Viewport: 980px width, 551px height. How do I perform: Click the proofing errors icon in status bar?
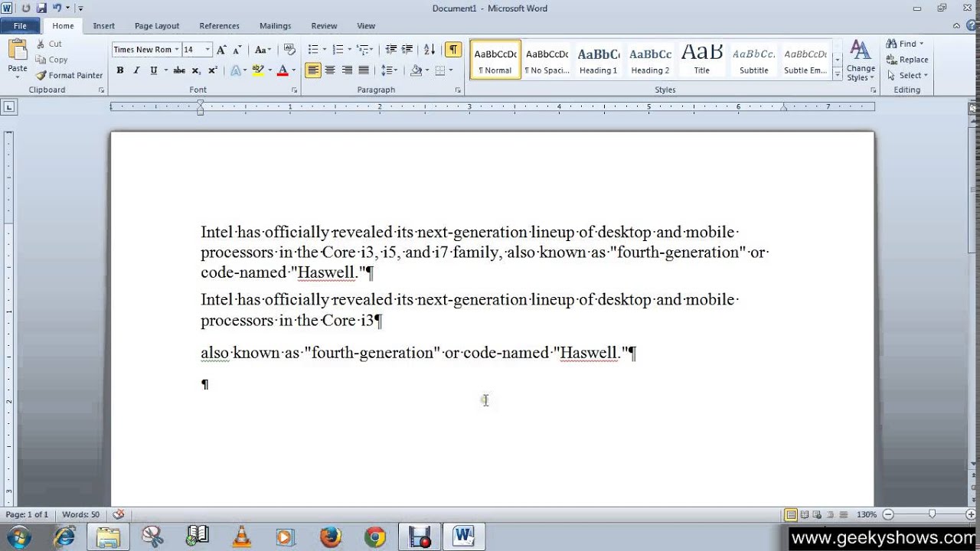click(118, 515)
